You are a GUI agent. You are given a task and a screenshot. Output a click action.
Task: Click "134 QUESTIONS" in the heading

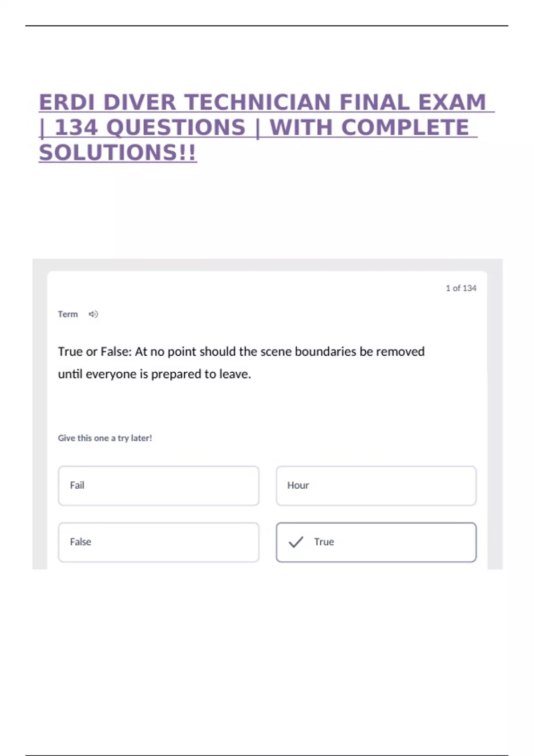coord(150,128)
